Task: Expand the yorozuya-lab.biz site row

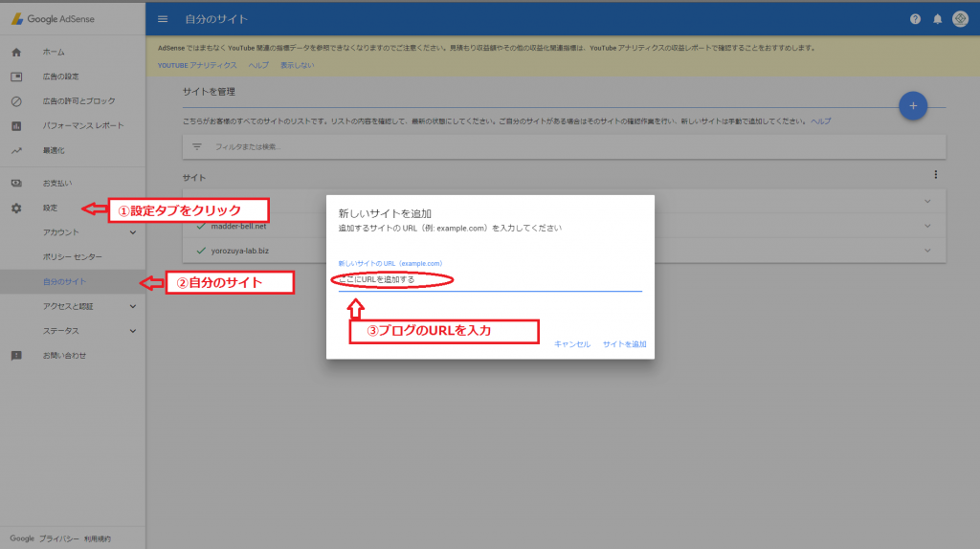Action: coord(926,250)
